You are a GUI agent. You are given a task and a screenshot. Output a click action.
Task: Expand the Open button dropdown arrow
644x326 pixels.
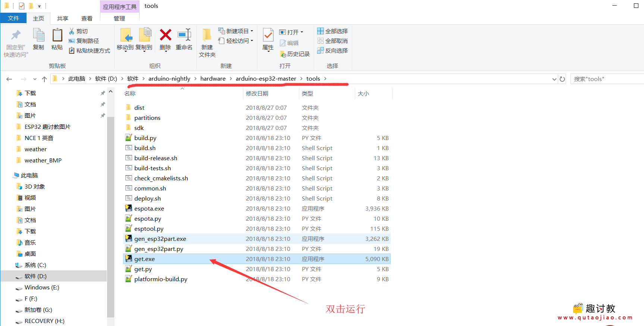(x=302, y=32)
